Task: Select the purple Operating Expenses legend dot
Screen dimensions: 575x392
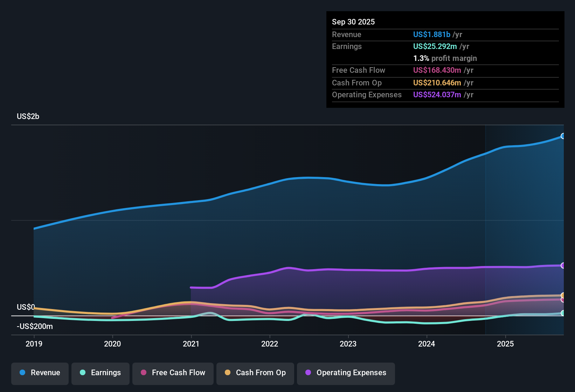Action: click(308, 373)
